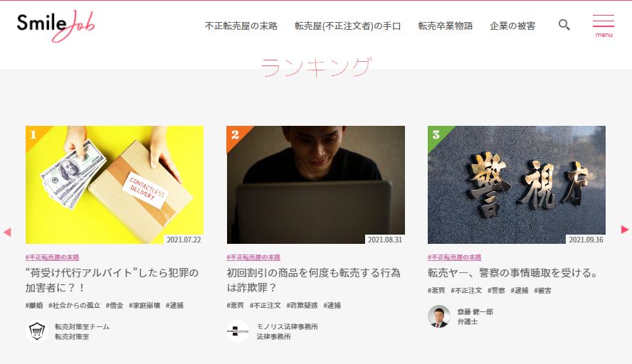
Task: Go to the previous ranking slide arrow
Action: tap(7, 232)
